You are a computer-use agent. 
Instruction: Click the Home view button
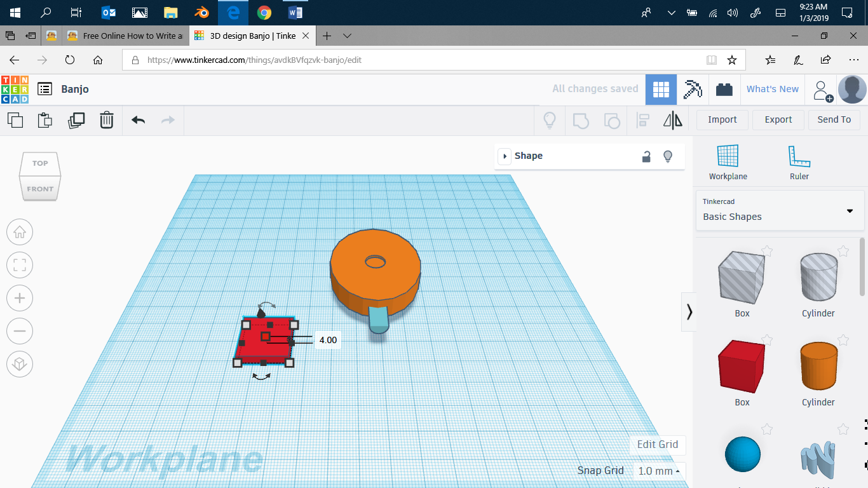(20, 232)
